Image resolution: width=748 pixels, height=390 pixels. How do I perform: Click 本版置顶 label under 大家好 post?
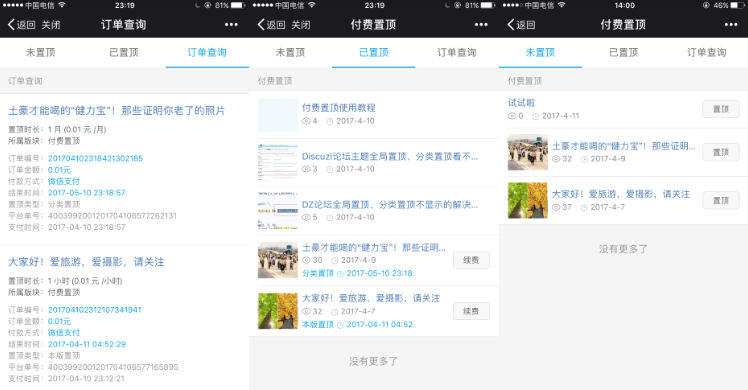point(318,324)
